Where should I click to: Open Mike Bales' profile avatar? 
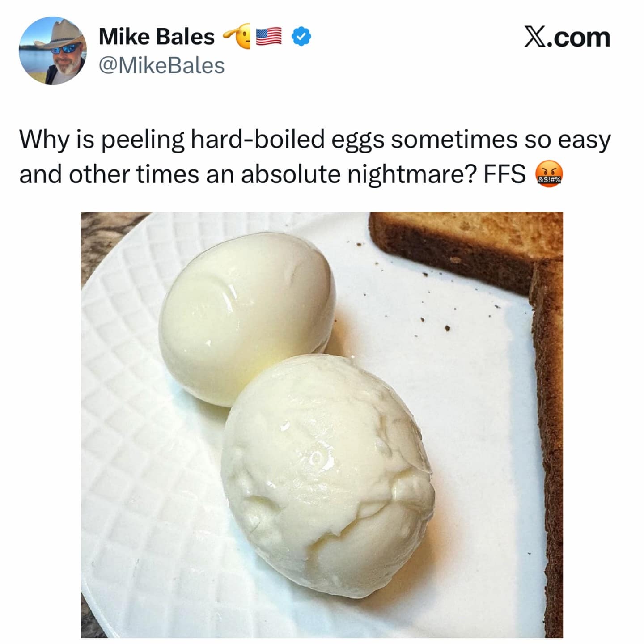pyautogui.click(x=53, y=51)
